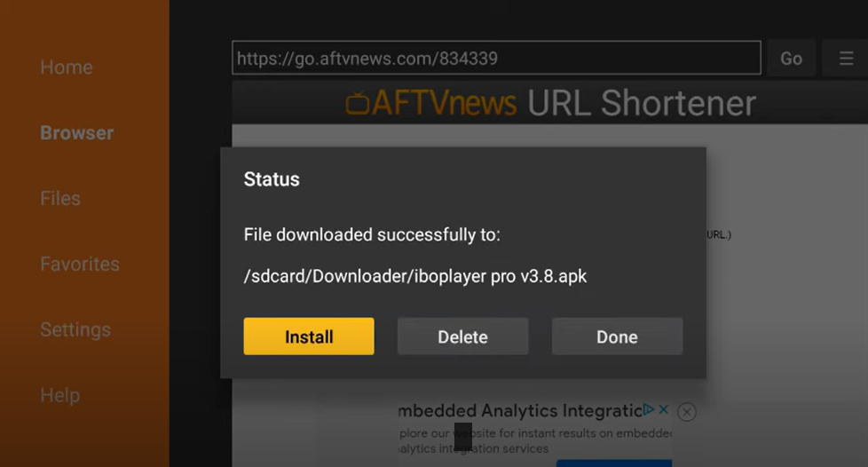Screen dimensions: 868x467
Task: Select Browser in the sidebar
Action: coord(77,133)
